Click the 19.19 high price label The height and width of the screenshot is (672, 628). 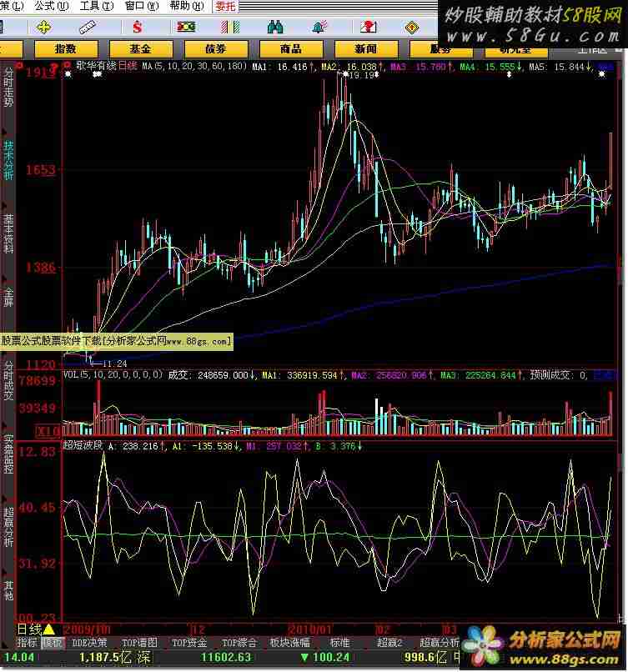[363, 75]
